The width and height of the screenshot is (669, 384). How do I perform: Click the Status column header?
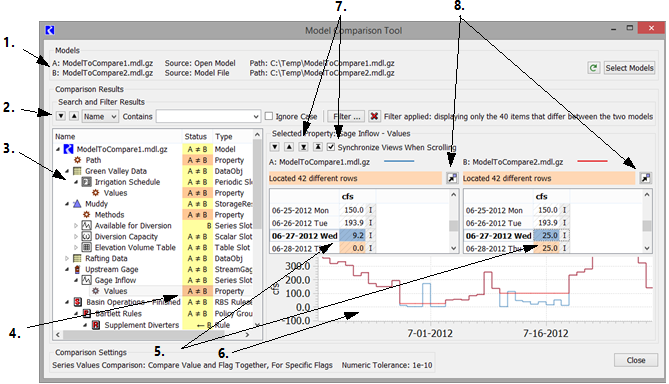point(196,137)
